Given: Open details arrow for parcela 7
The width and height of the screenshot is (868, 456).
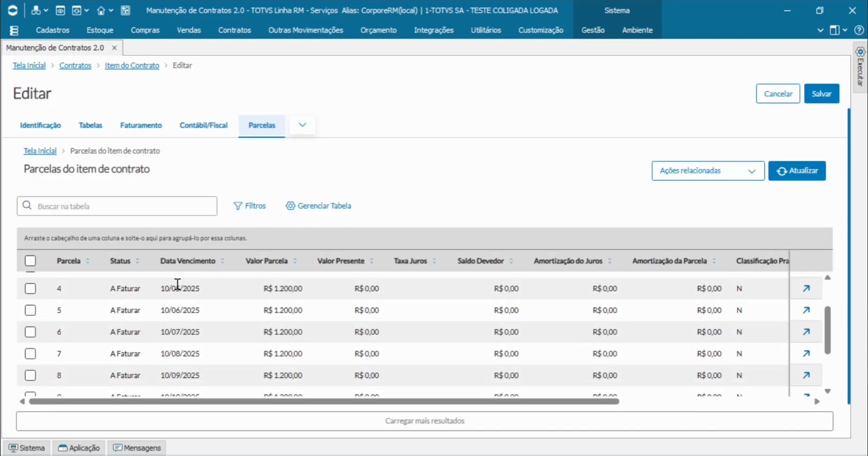Looking at the screenshot, I should click(806, 353).
